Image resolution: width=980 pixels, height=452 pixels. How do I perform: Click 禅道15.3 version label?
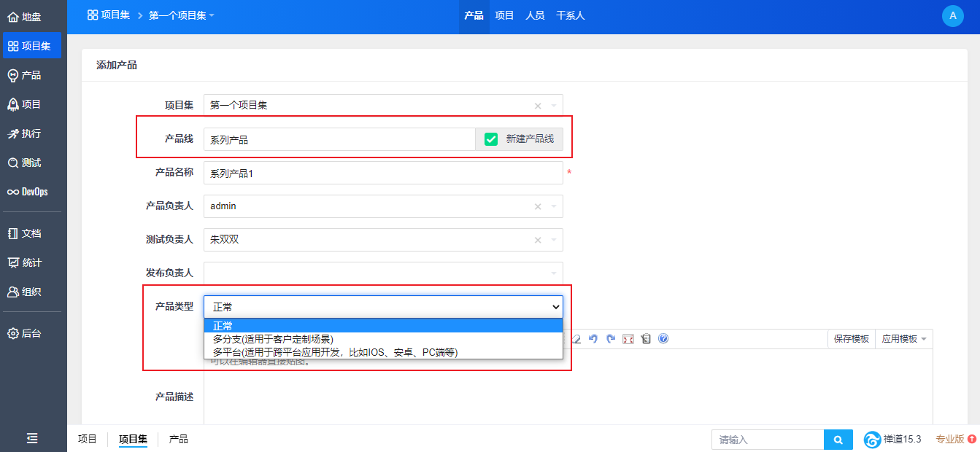(x=903, y=439)
